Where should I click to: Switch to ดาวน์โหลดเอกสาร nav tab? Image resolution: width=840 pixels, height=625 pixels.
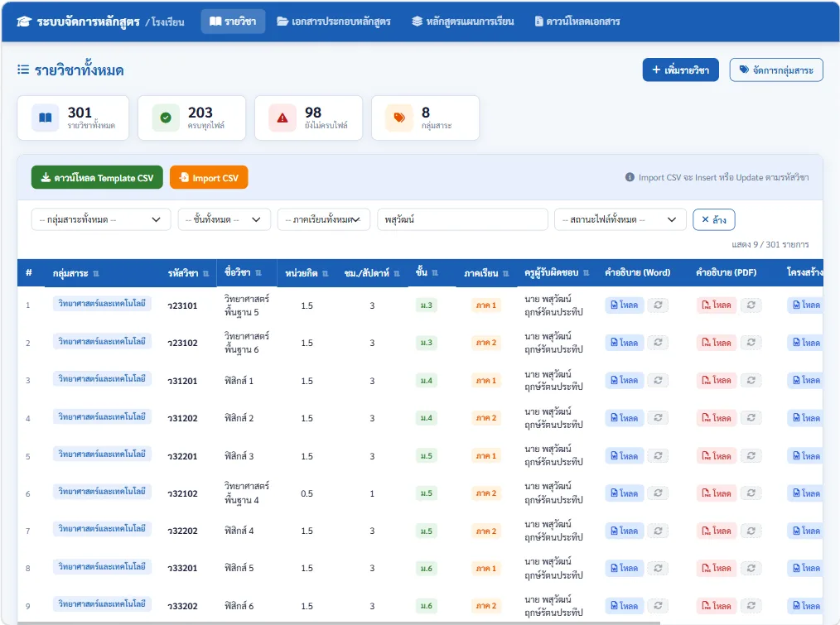point(577,22)
